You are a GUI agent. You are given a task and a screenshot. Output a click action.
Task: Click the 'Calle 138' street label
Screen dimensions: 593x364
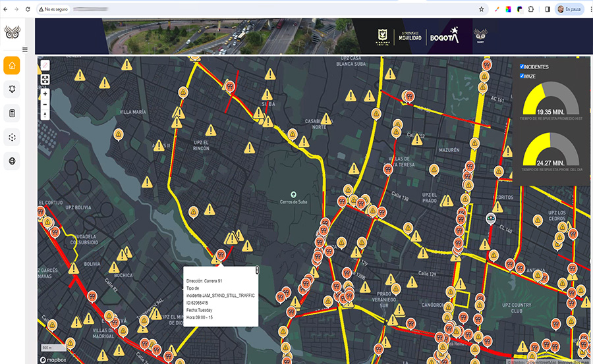(400, 195)
